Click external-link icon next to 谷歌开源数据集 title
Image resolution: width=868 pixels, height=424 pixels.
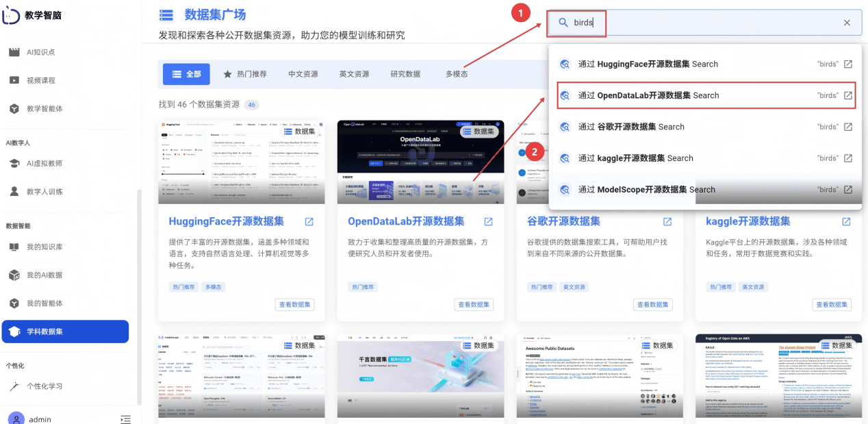pos(667,222)
